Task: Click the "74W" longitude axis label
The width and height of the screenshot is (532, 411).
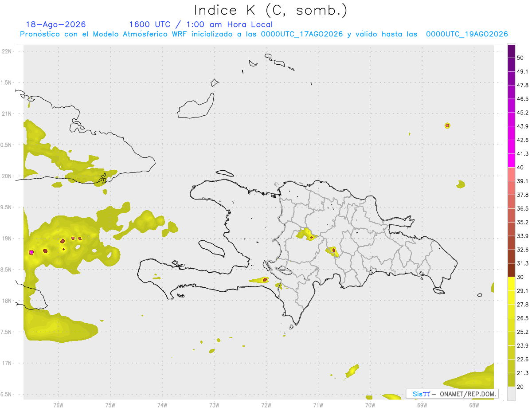Action: pos(162,405)
